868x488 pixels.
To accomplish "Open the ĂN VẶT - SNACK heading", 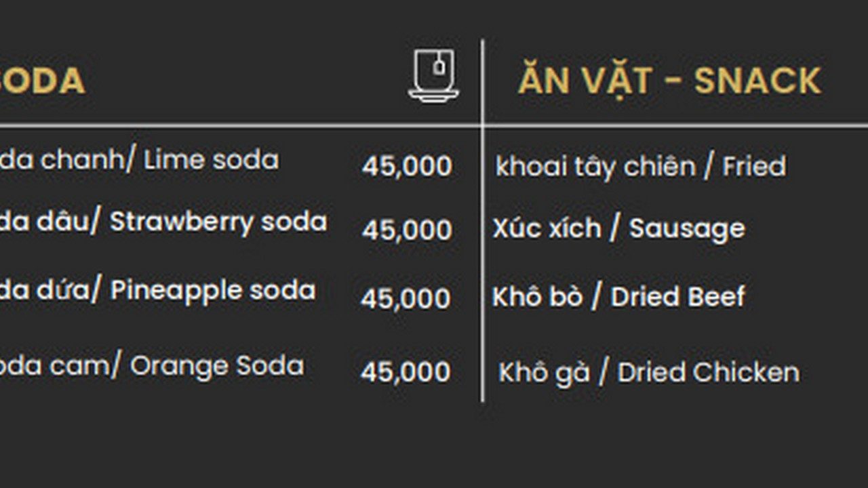I will click(x=669, y=81).
